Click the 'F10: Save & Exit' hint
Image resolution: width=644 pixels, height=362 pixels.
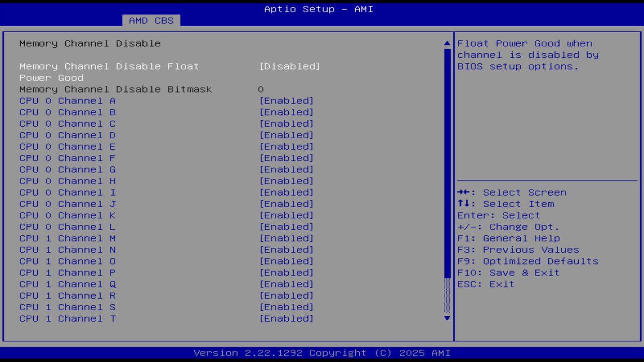coord(509,273)
